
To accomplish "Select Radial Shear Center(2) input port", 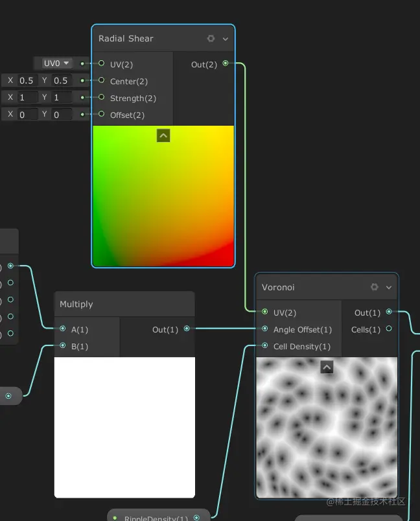I will [x=102, y=80].
